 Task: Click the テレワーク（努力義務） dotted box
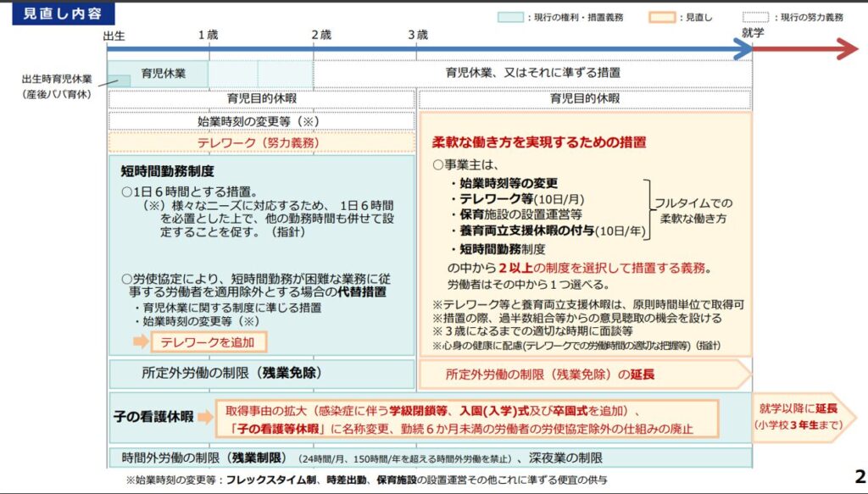[x=261, y=143]
